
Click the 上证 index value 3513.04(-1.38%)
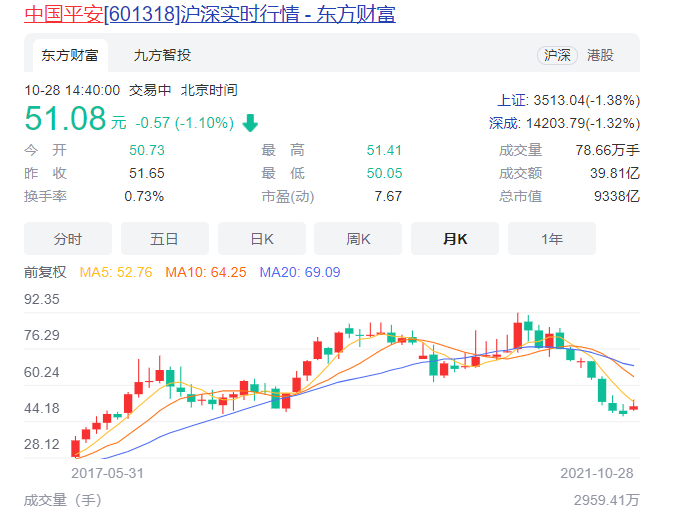click(x=587, y=100)
